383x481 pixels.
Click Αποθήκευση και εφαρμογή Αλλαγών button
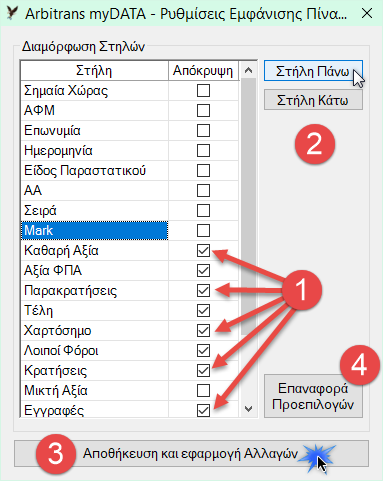coord(191,453)
